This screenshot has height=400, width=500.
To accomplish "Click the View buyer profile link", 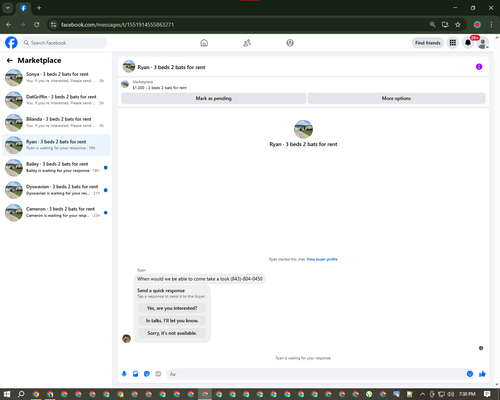I will [x=322, y=259].
